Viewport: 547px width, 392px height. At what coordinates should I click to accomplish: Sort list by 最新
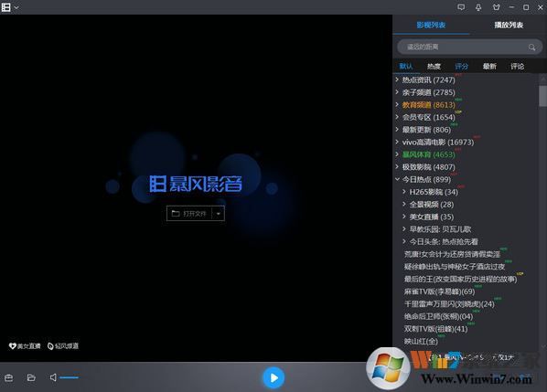489,66
